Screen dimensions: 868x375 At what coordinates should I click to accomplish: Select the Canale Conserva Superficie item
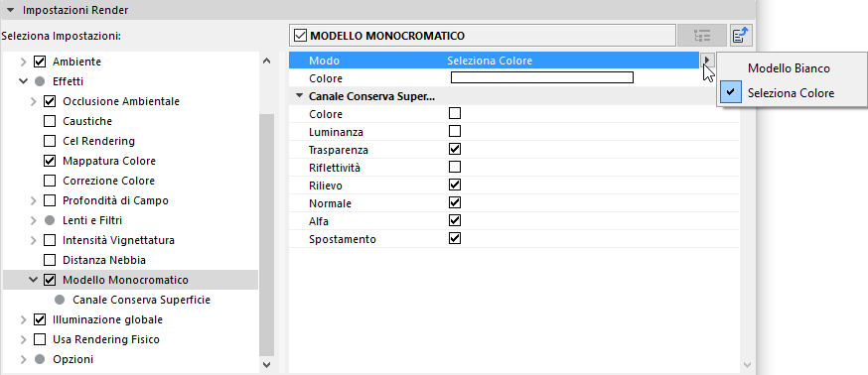tap(141, 300)
